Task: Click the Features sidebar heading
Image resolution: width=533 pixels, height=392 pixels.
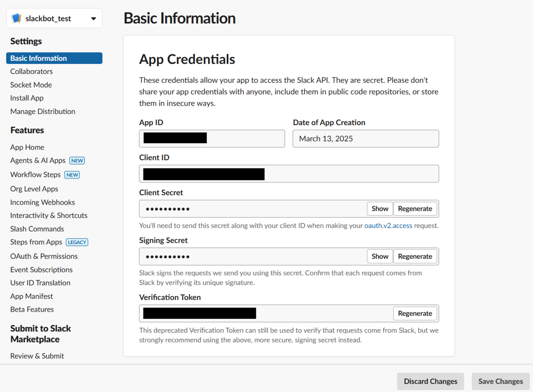Action: point(27,130)
